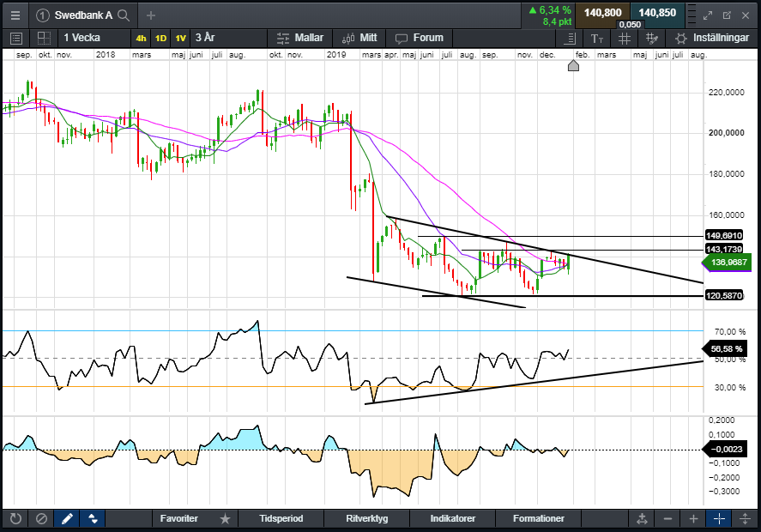Open the Formationer patterns tab

click(x=539, y=518)
